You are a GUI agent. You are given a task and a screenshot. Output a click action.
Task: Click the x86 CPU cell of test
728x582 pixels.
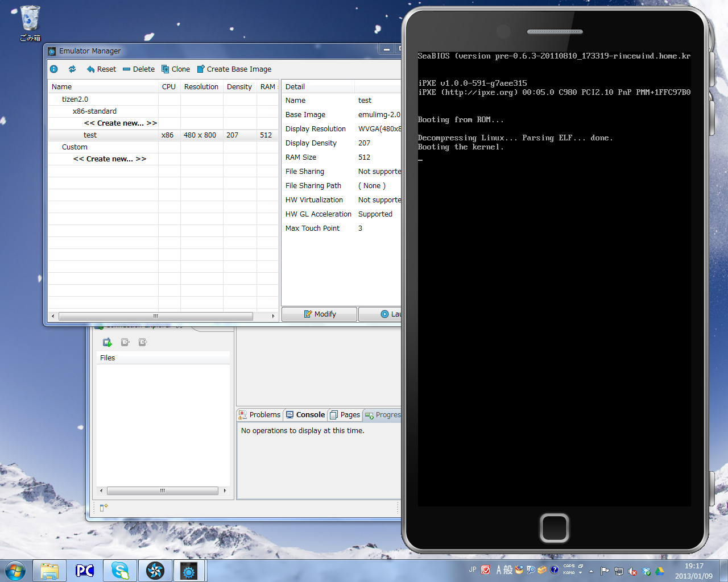pyautogui.click(x=167, y=135)
